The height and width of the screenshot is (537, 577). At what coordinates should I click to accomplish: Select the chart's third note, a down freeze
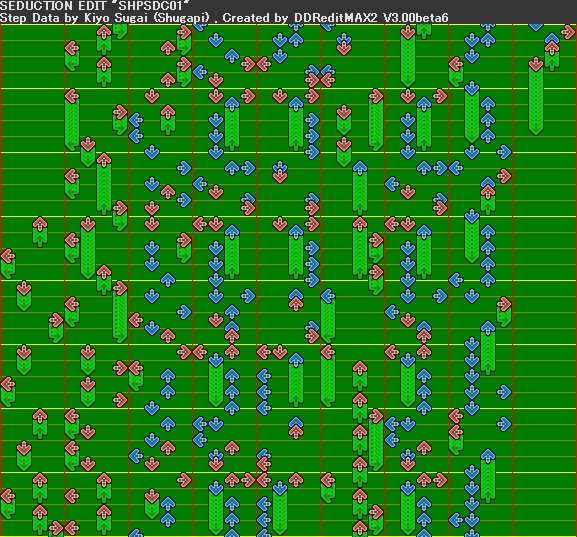click(x=24, y=296)
